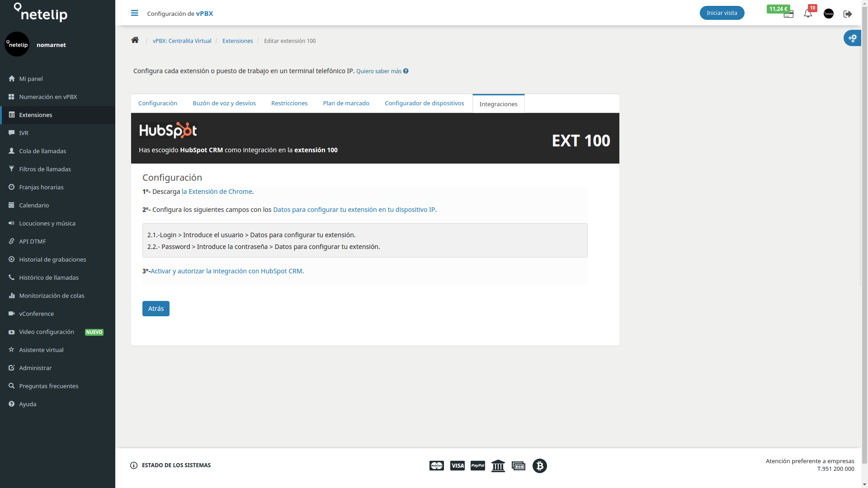Switch to Buzón de voz y desvíos tab
The width and height of the screenshot is (868, 488).
click(224, 103)
